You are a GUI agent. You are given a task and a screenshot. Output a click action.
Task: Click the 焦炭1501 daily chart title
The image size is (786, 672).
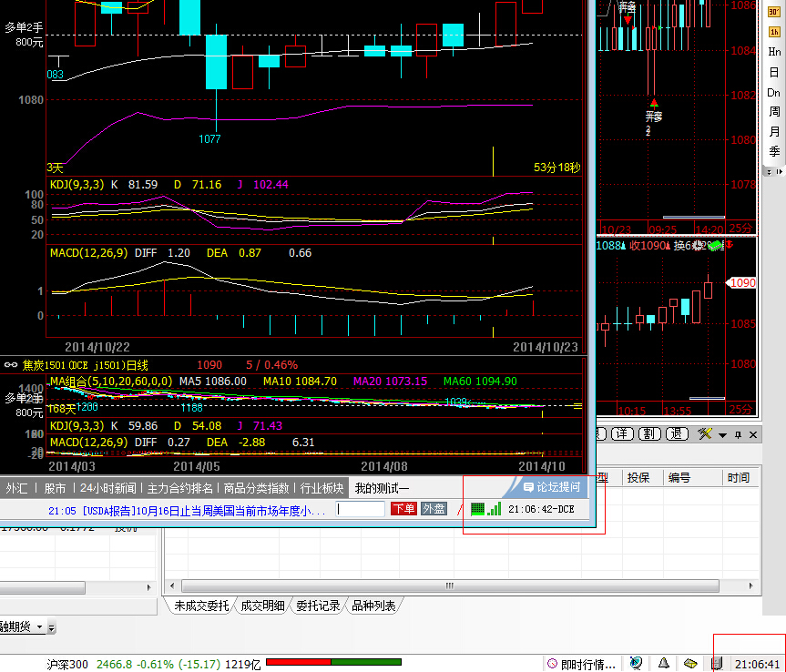pyautogui.click(x=86, y=365)
